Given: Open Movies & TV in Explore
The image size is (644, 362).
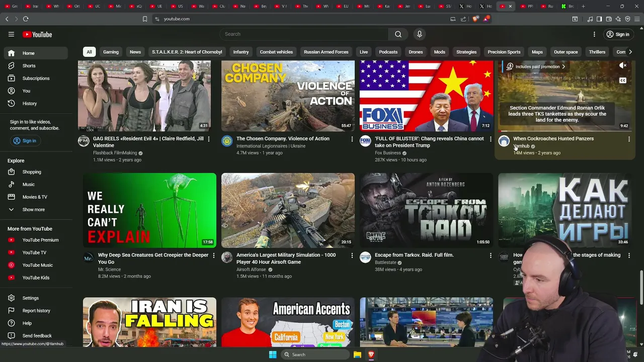Looking at the screenshot, I should point(35,197).
